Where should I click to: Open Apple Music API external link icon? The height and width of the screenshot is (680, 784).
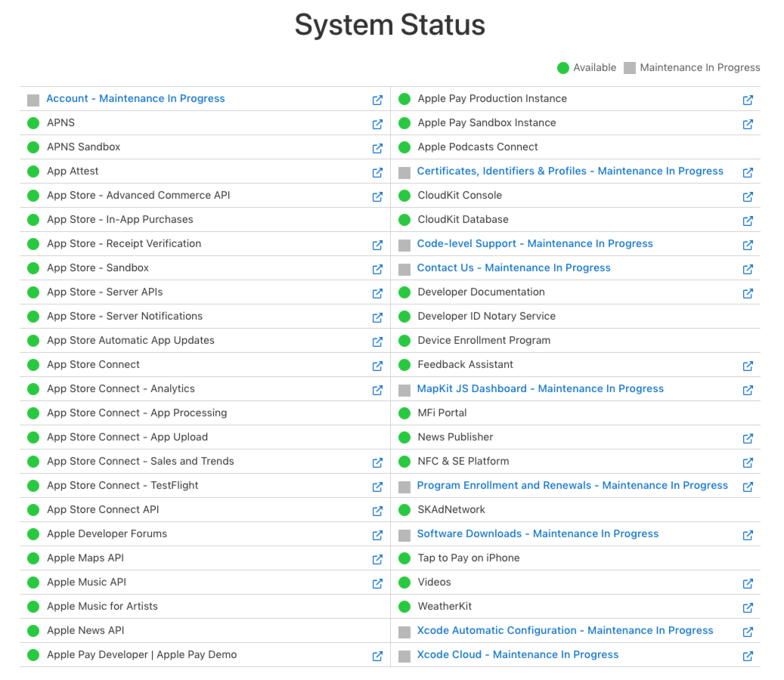point(377,583)
